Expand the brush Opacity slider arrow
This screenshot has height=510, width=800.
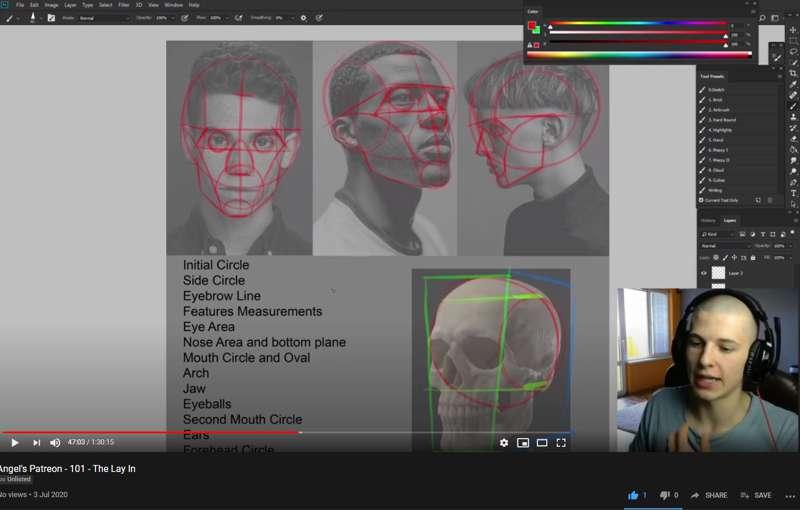(x=173, y=18)
